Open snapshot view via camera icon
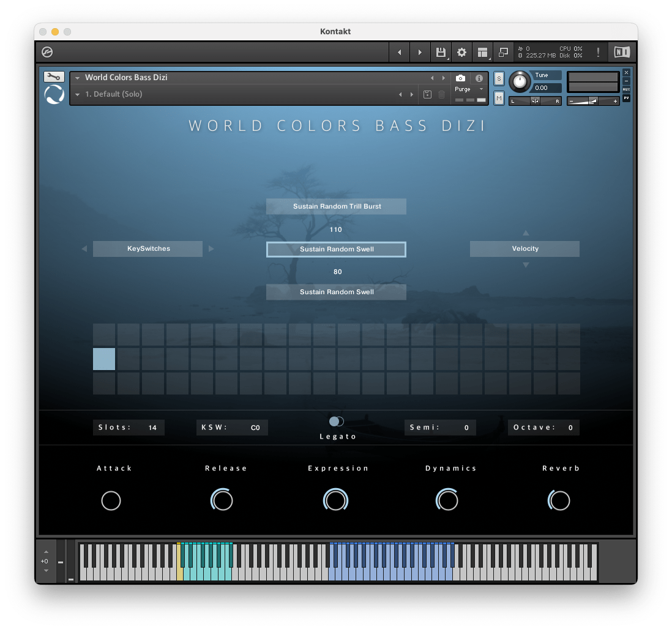The width and height of the screenshot is (672, 630). coord(460,78)
